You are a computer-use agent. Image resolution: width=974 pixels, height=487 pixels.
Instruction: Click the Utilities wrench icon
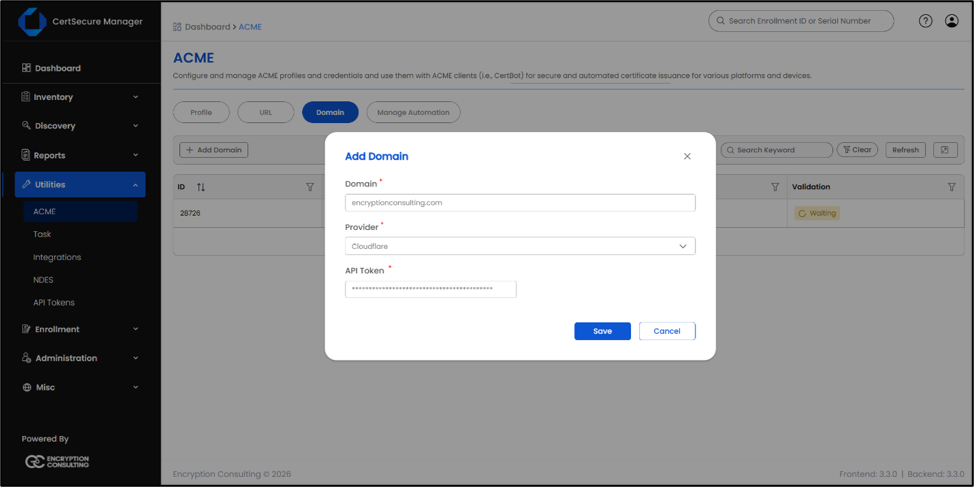coord(26,184)
